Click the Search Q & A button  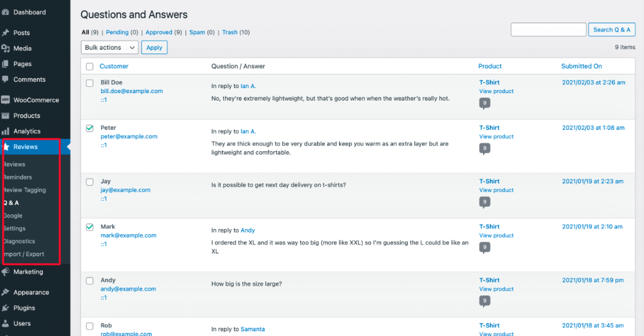(611, 30)
